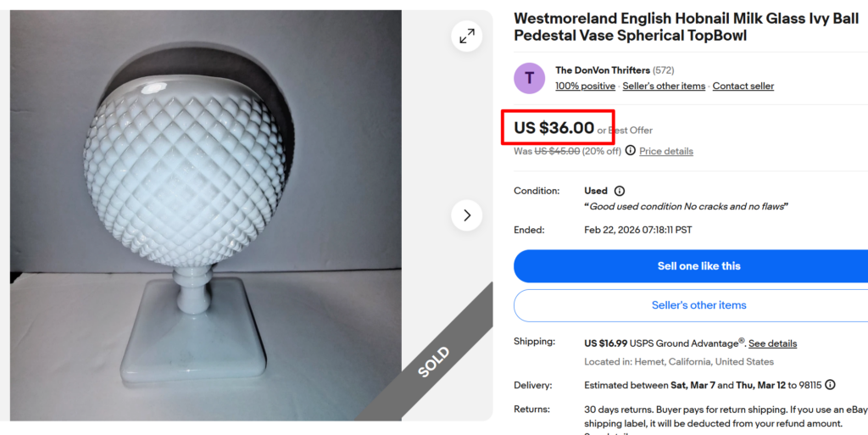Open shipping See details link
The image size is (868, 435).
pos(772,343)
